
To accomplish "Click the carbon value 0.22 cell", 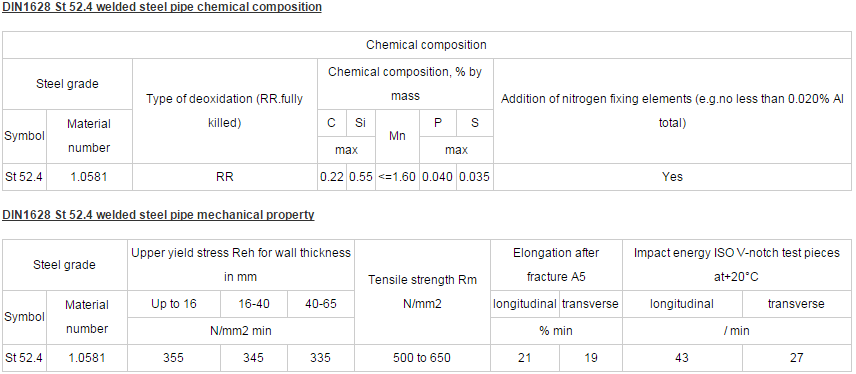I will [332, 177].
